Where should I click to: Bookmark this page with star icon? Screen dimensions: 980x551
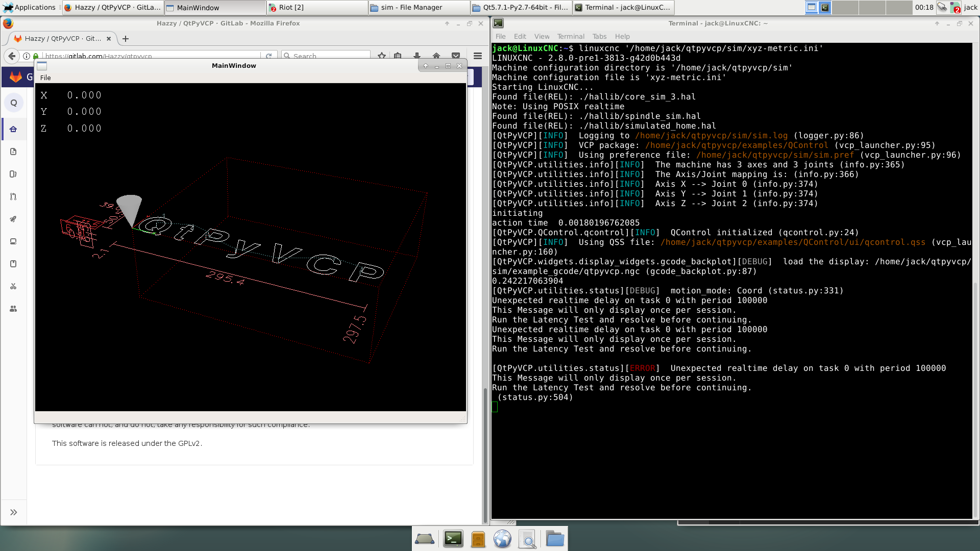[382, 56]
